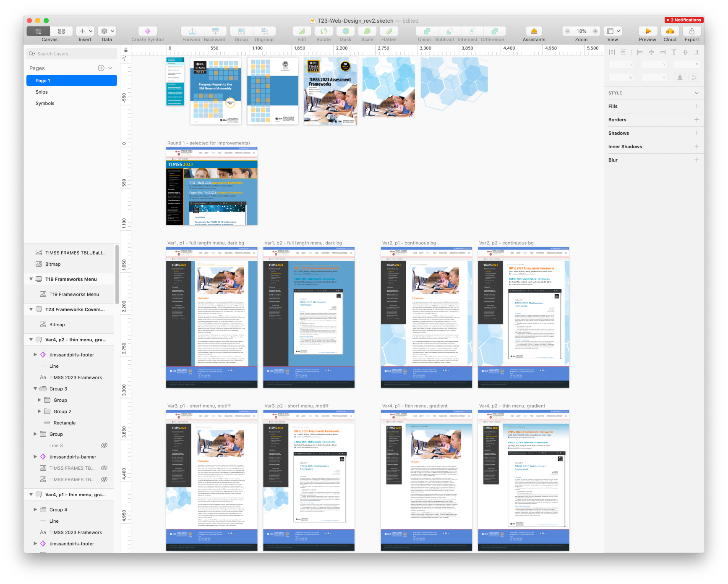Show the TIMSS FRAMES TB layer below timssandpirls-banner

(x=104, y=468)
